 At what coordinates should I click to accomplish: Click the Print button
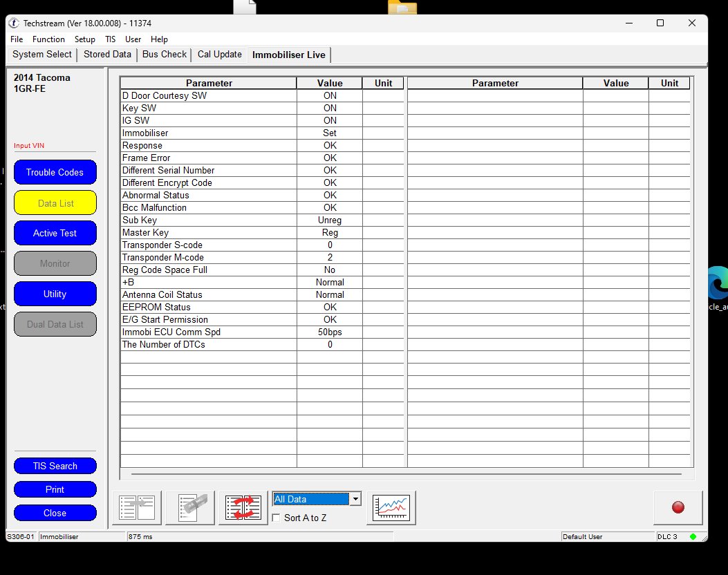[x=55, y=489]
